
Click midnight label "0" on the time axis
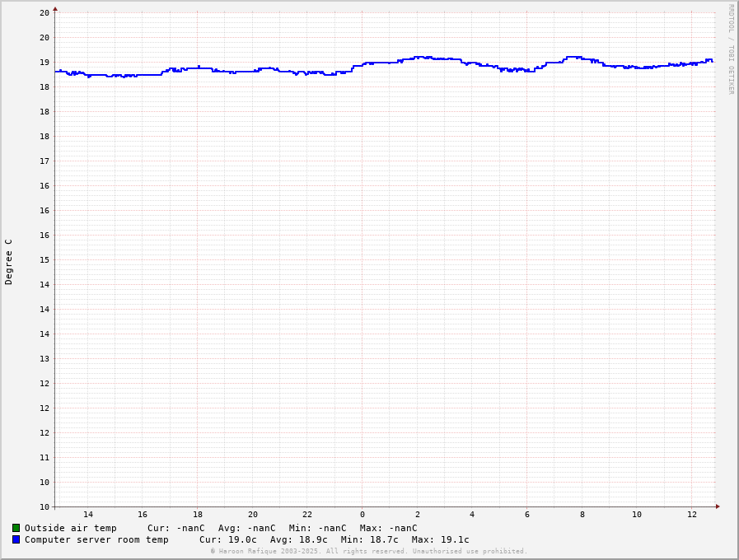pos(362,515)
